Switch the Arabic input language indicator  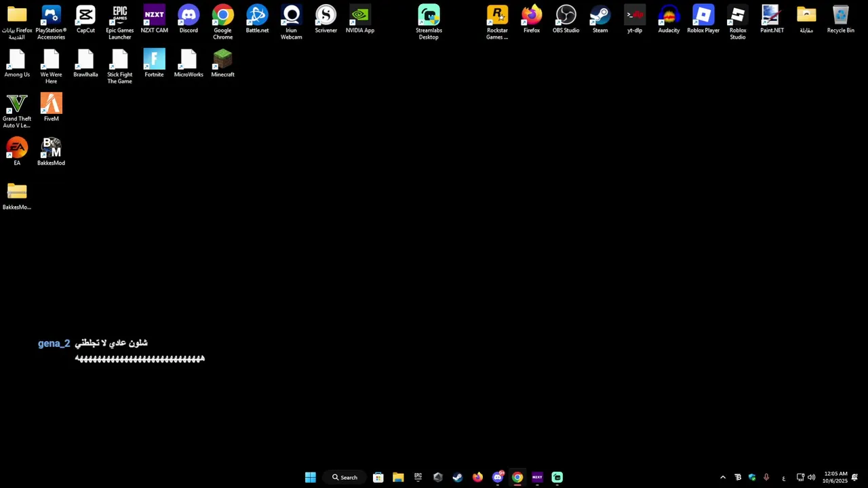pyautogui.click(x=783, y=478)
